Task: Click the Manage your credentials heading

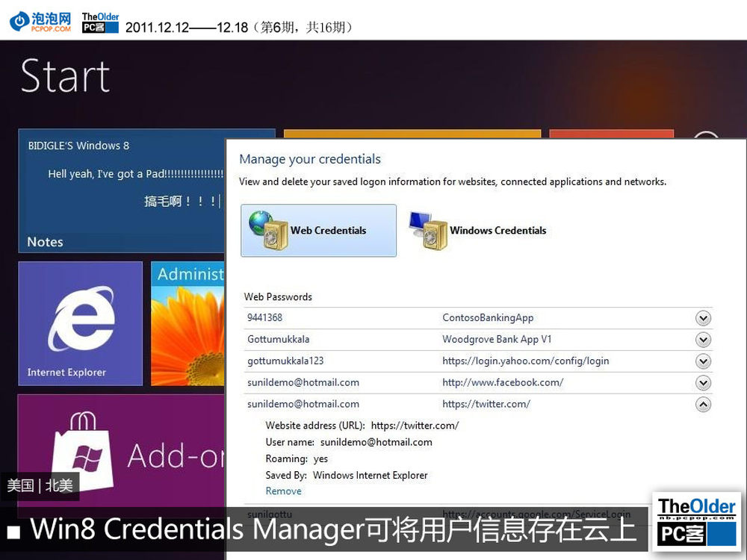Action: coord(310,159)
